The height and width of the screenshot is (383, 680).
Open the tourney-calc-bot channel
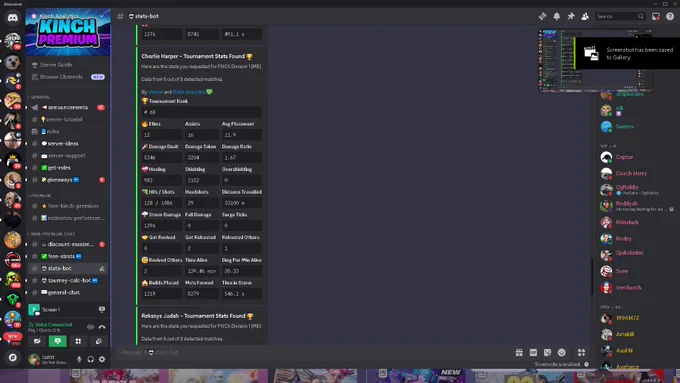coord(68,281)
